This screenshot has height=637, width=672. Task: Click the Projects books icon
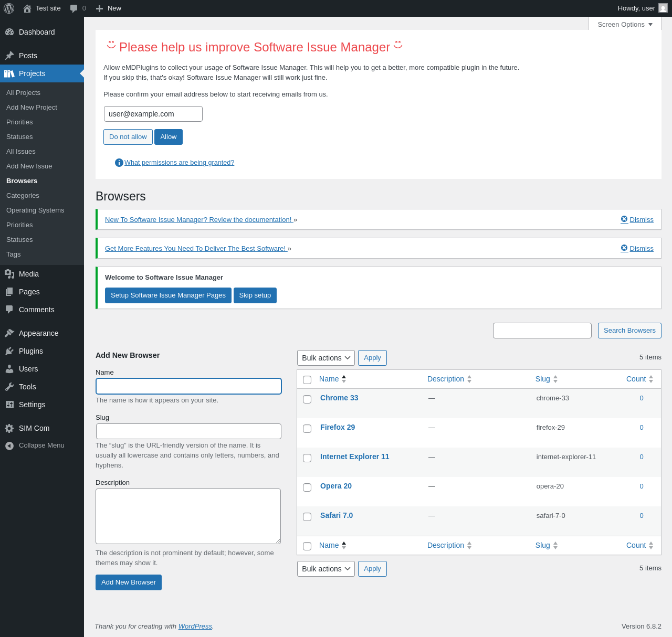pos(9,73)
